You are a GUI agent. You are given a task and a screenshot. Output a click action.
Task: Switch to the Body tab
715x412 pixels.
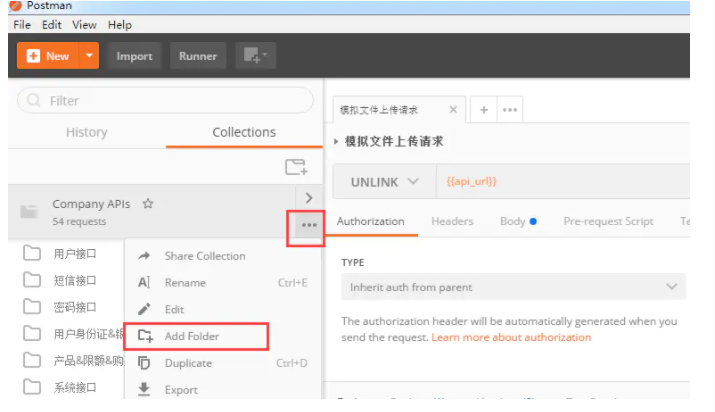(x=518, y=221)
